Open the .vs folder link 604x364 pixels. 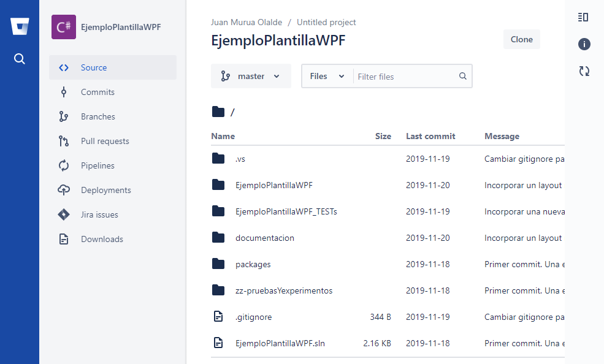240,159
